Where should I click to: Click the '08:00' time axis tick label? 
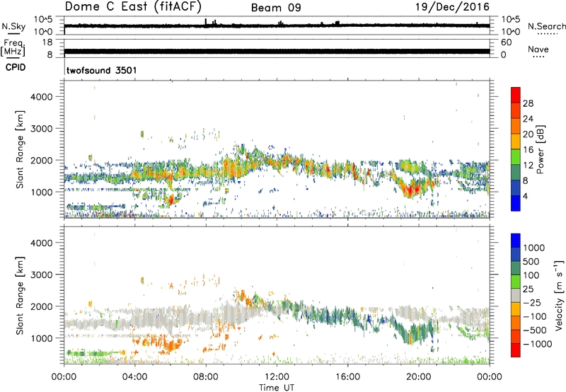pos(206,377)
